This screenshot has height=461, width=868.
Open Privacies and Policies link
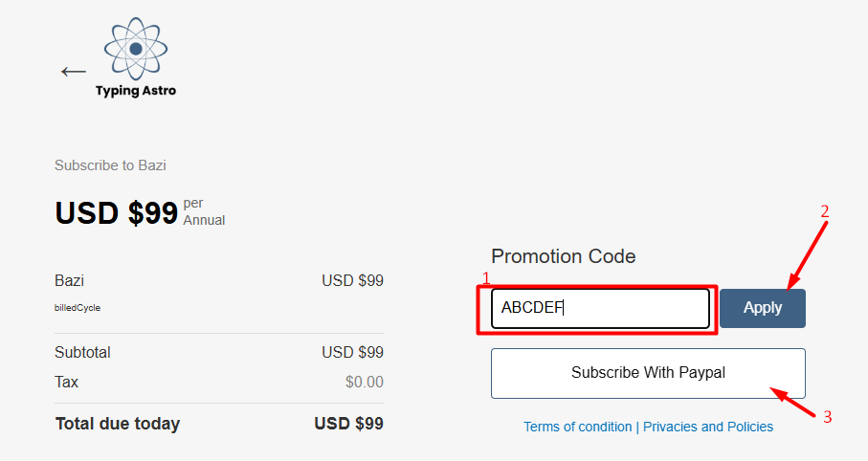click(708, 427)
